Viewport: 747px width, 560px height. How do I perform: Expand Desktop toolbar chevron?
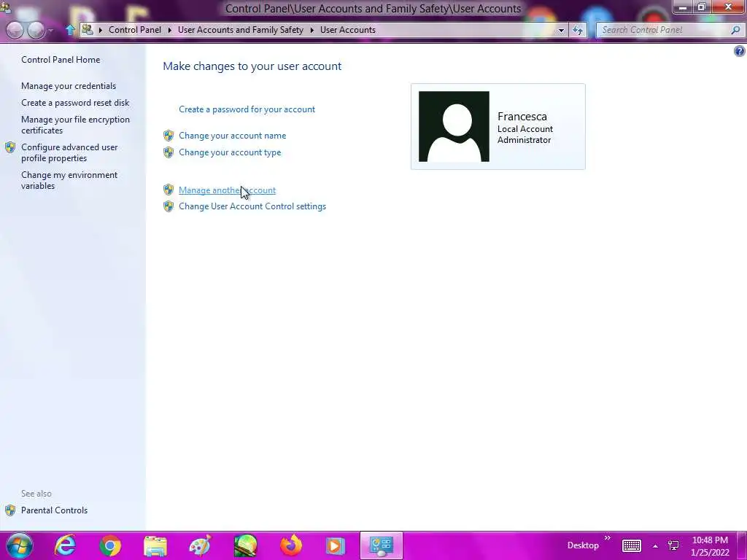click(608, 537)
